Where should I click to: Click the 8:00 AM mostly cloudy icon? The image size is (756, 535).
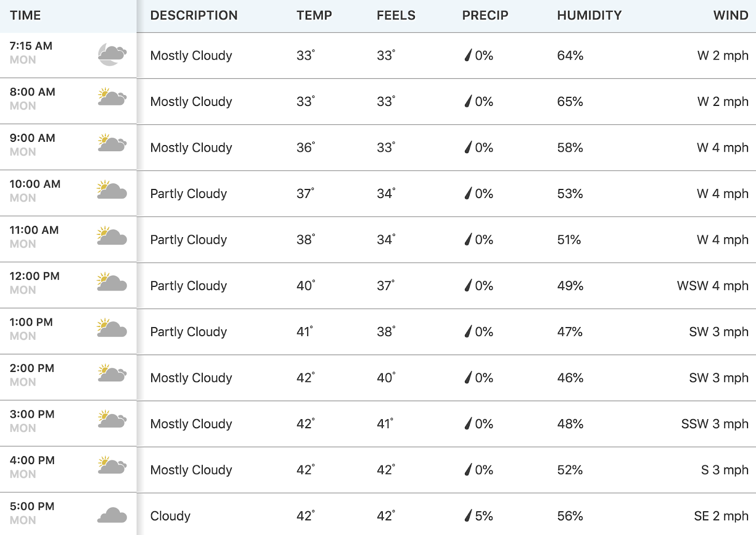112,97
